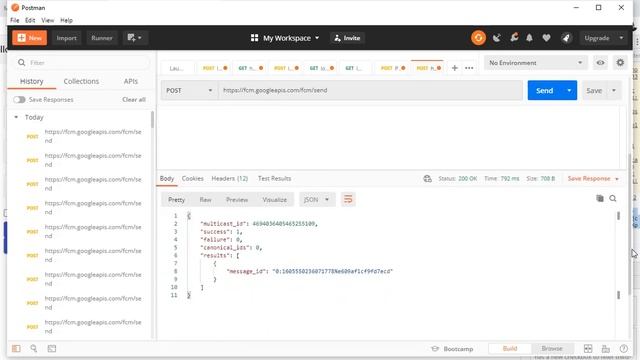Click the heart icon in header

(546, 38)
